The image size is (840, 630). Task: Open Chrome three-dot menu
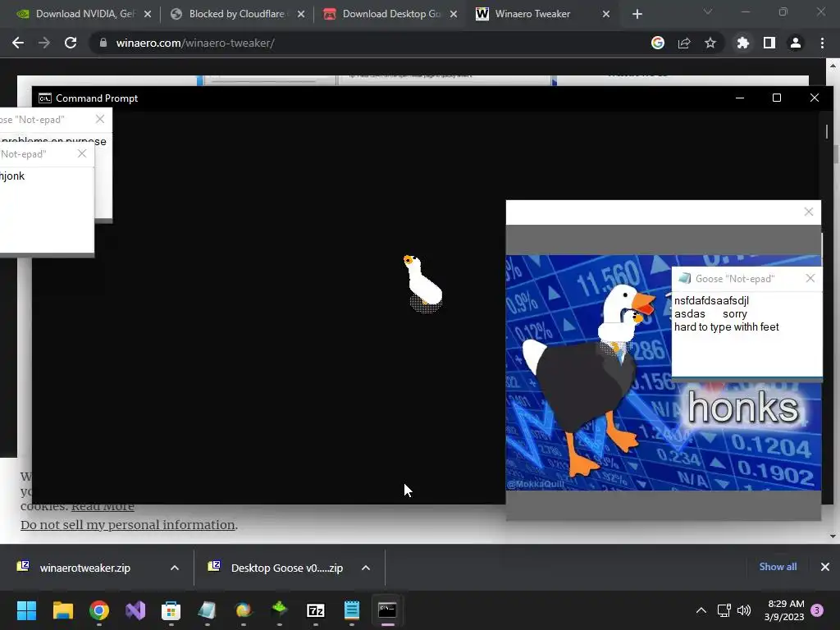[822, 43]
